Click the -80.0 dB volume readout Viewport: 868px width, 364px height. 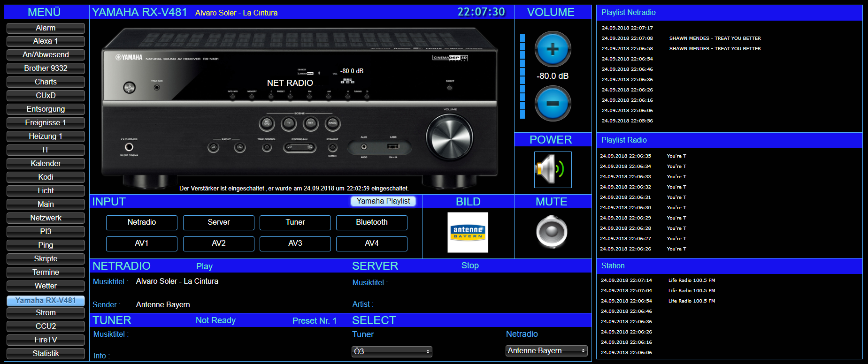click(553, 76)
